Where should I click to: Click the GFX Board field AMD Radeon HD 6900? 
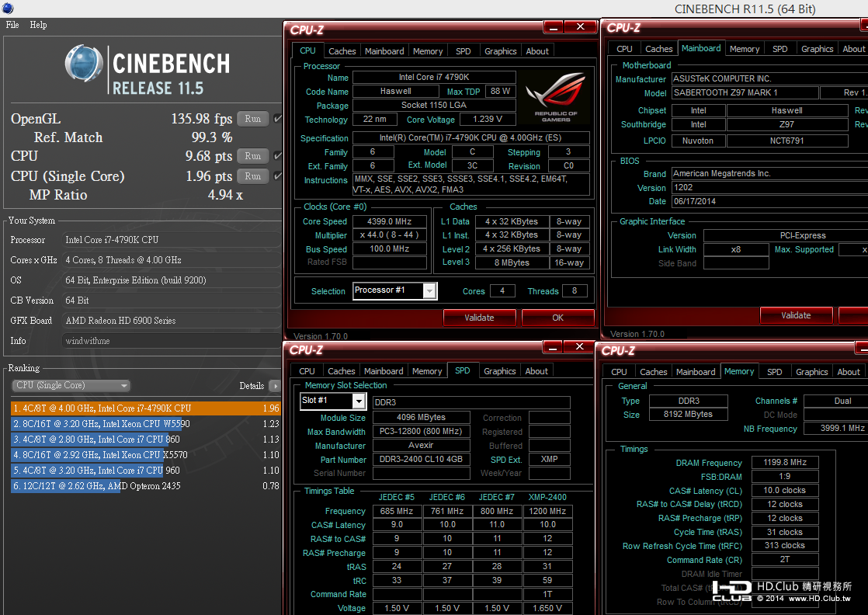[x=172, y=321]
